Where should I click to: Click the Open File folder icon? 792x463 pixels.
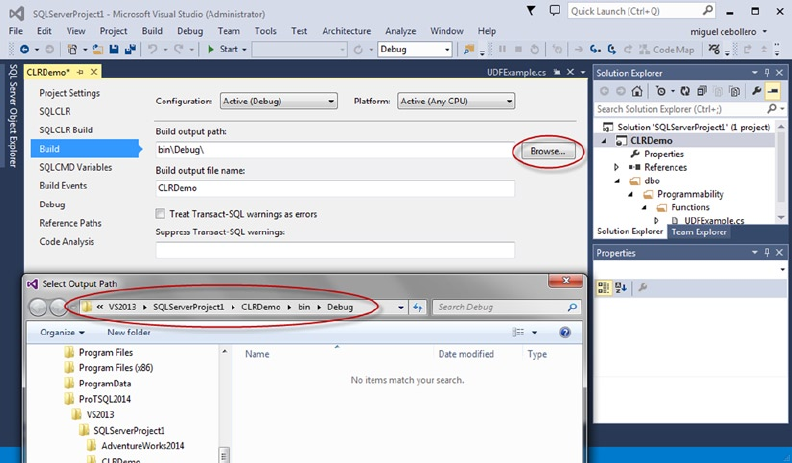pyautogui.click(x=98, y=49)
